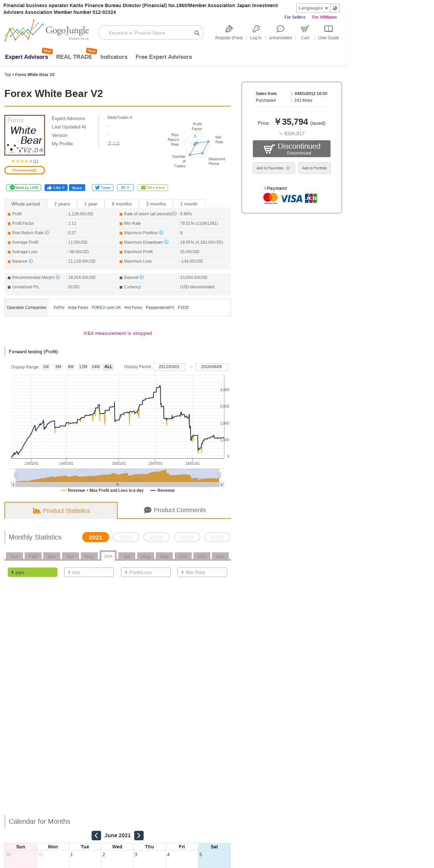Click help icon next to Deposit
Viewport: 434px width, 868px height.
pos(142,277)
